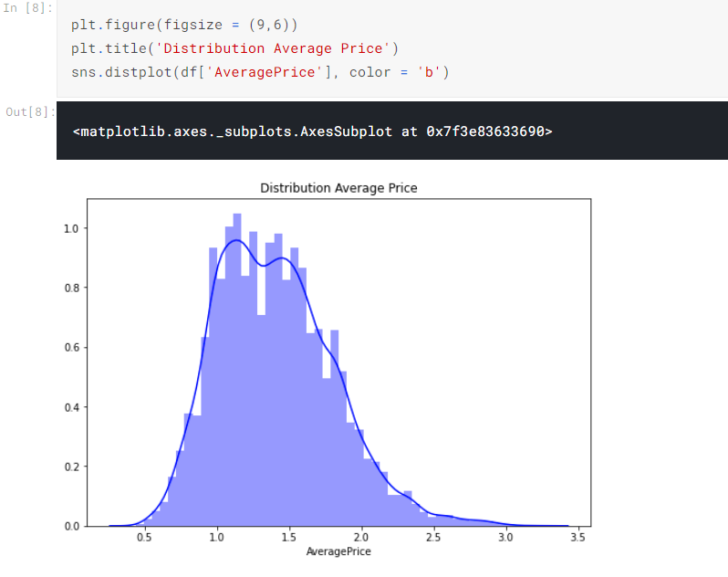
Task: Click the 'AveragePrice' string in code
Action: (265, 72)
